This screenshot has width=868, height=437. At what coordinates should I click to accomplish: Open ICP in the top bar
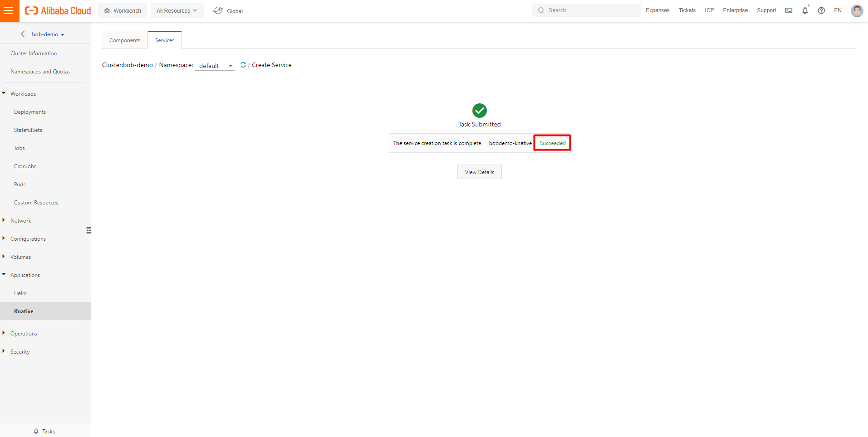[x=709, y=10]
